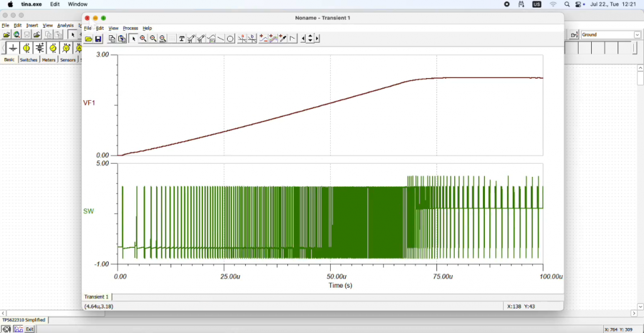Click the right arrow in diagram toolbar
The width and height of the screenshot is (644, 333).
pos(317,38)
